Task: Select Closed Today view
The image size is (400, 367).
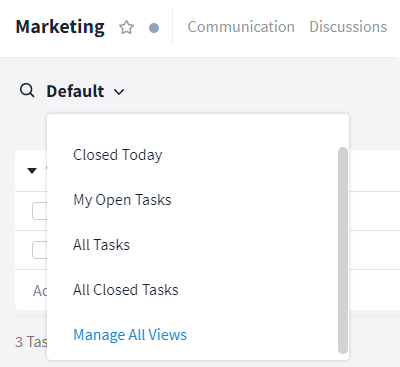Action: tap(118, 155)
